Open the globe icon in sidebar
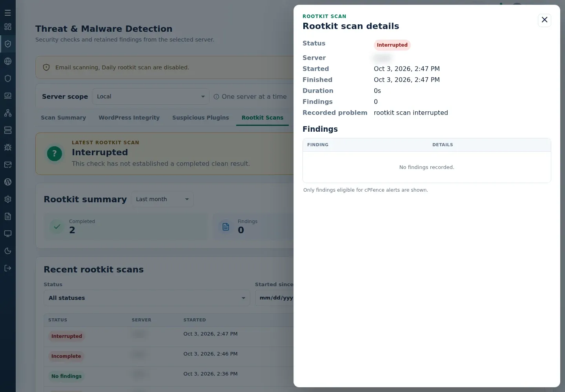 8,61
